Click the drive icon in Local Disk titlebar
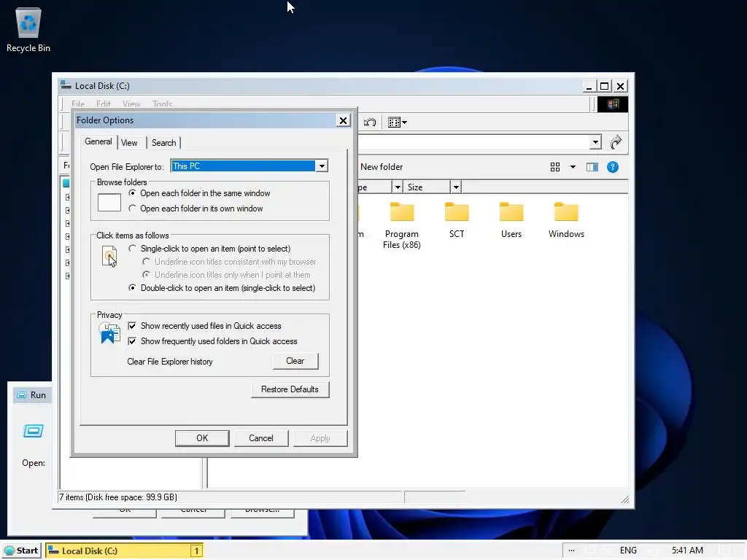 (66, 86)
